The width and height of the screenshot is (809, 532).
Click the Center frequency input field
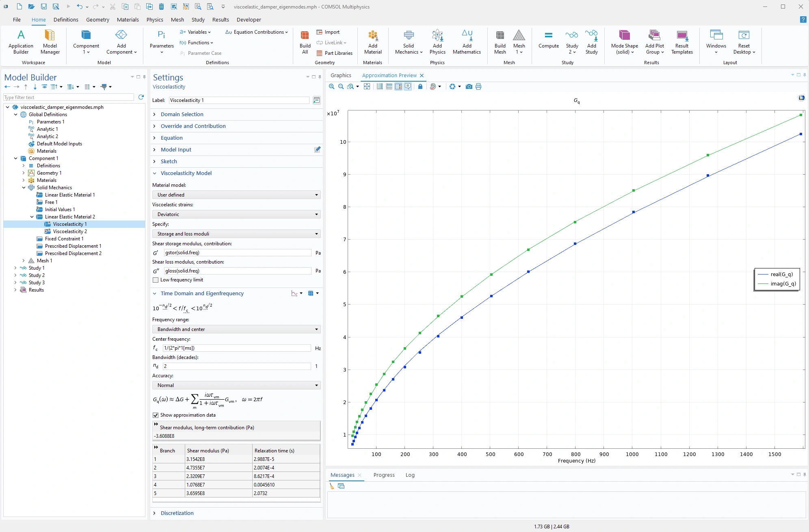(236, 348)
